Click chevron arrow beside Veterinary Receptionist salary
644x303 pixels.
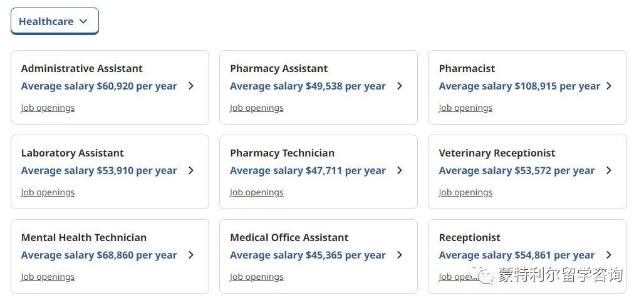609,170
